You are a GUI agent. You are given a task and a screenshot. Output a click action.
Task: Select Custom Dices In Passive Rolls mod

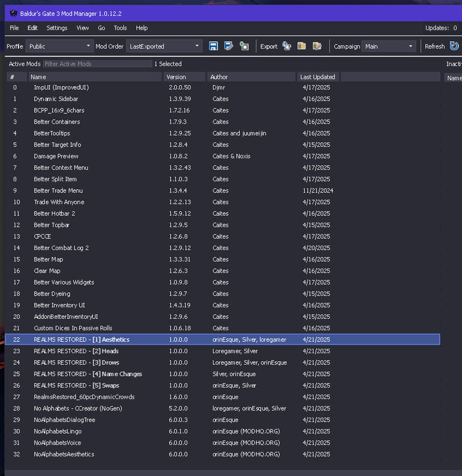point(223,328)
